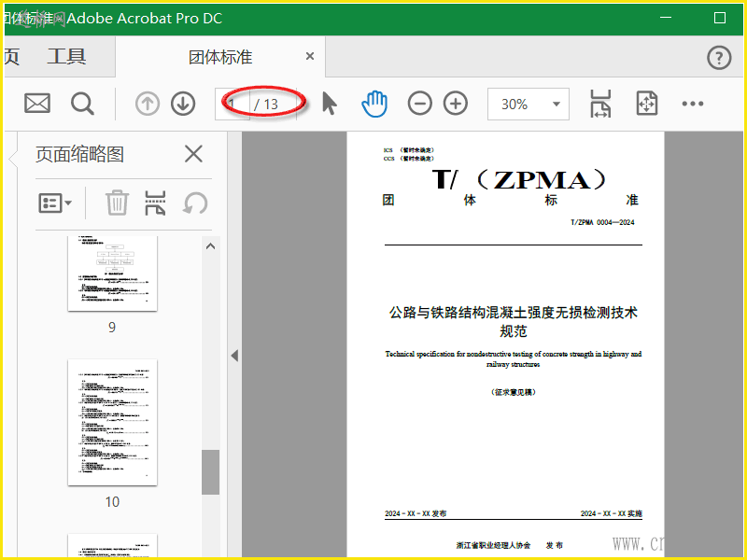The height and width of the screenshot is (560, 747).
Task: Select the 团体标准 document tab
Action: (220, 57)
